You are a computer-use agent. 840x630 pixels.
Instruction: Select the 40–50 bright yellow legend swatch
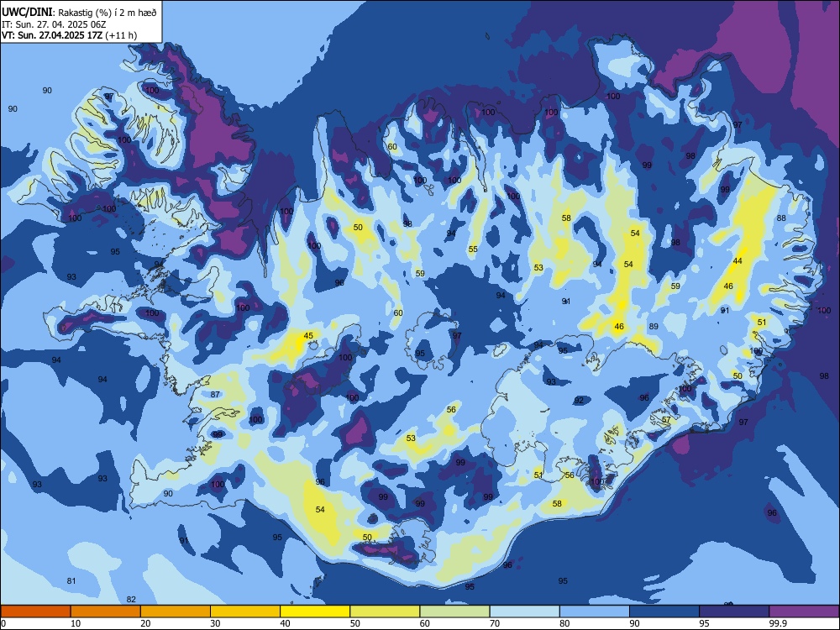[x=315, y=612]
